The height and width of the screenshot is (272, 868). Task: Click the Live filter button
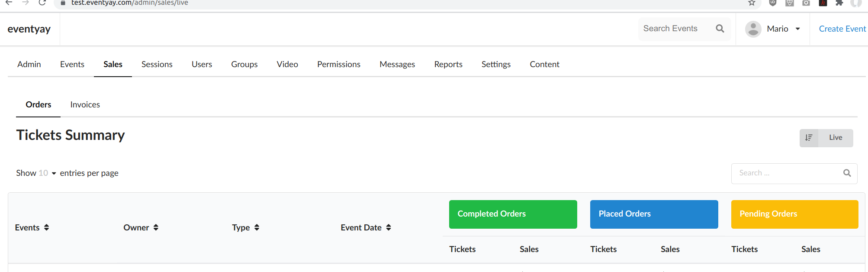pos(835,138)
